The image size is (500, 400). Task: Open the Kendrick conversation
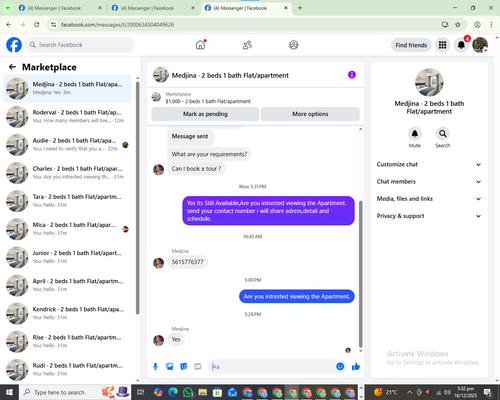pyautogui.click(x=67, y=314)
